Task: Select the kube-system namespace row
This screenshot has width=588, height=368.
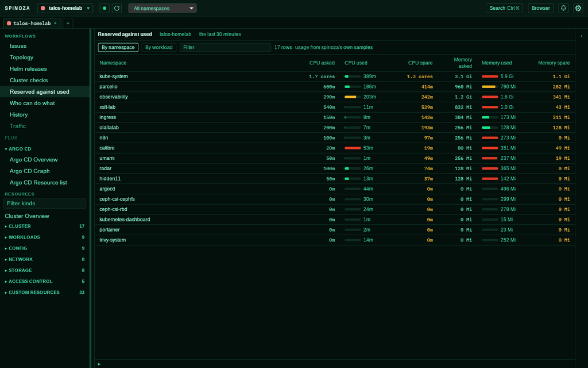Action: click(x=335, y=76)
